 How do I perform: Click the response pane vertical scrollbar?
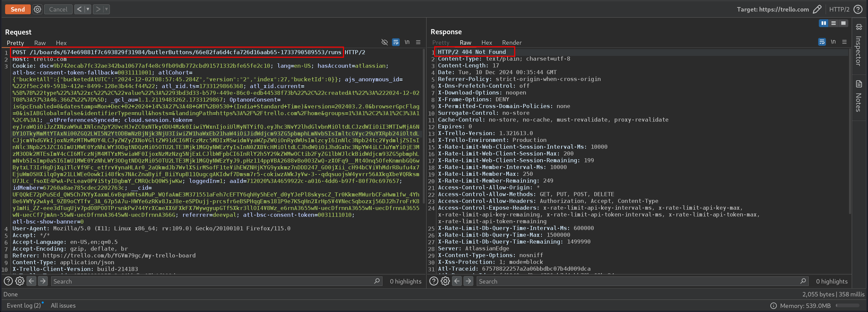(x=849, y=131)
